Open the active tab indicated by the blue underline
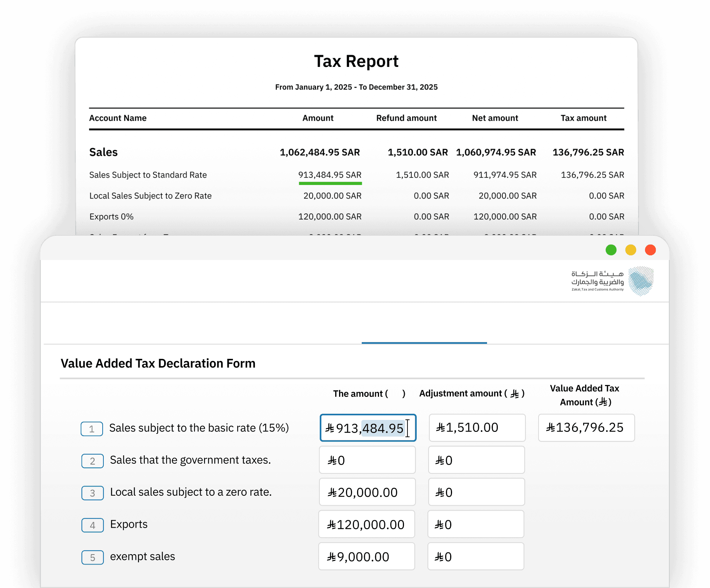 click(x=424, y=342)
